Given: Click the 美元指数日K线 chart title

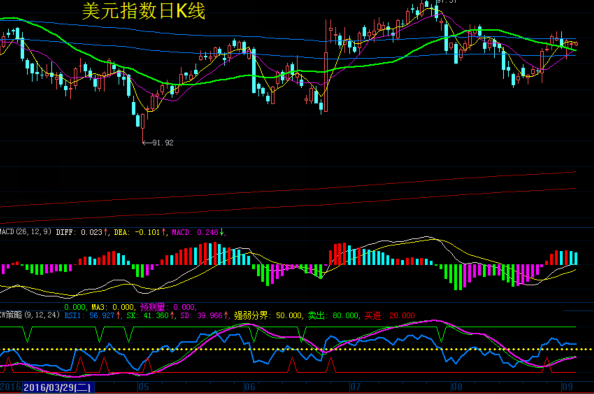Looking at the screenshot, I should [144, 11].
